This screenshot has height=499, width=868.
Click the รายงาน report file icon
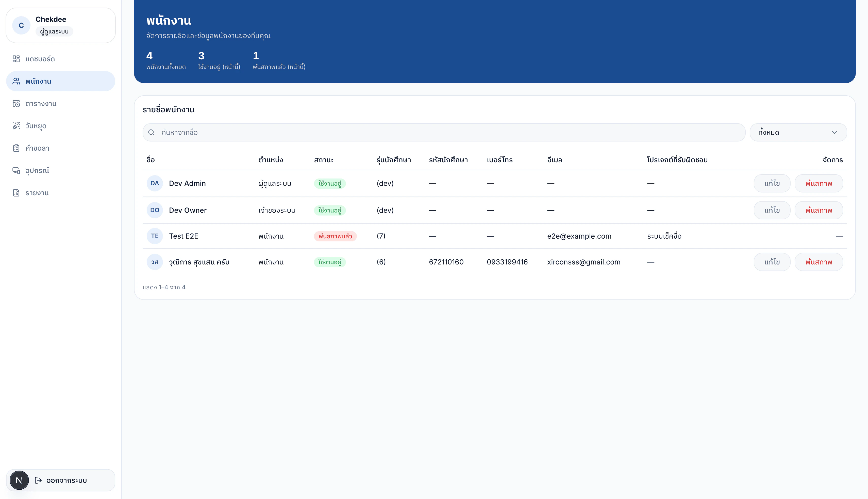pos(16,193)
